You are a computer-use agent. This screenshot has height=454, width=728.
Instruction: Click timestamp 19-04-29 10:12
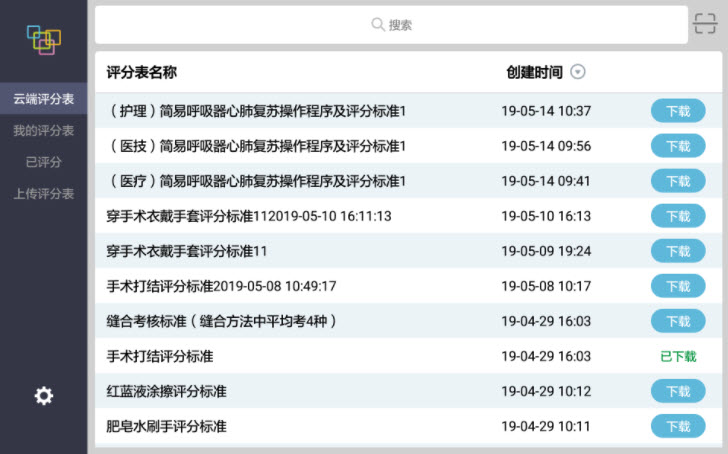546,391
